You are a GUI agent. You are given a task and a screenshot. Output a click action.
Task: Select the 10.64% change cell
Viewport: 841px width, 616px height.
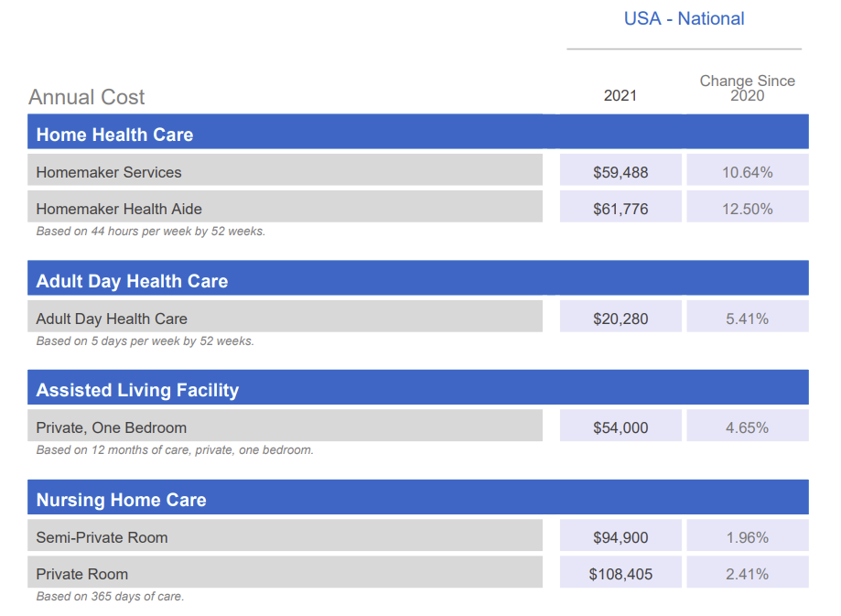[748, 170]
